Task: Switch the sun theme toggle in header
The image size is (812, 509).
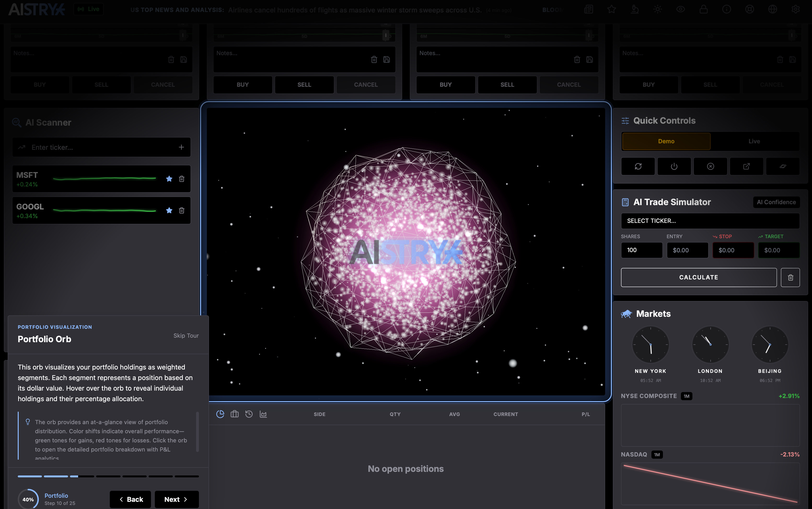Action: (657, 9)
